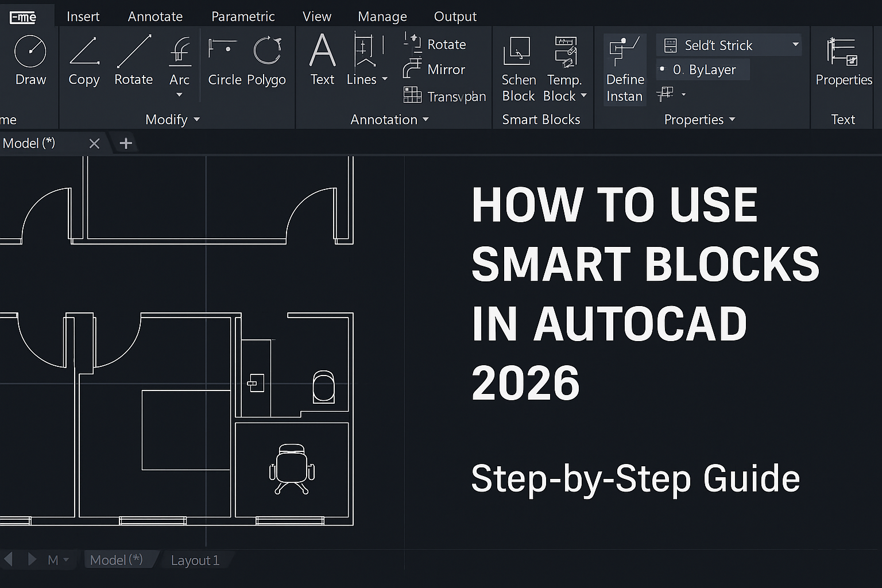The image size is (882, 588).
Task: Select the sink block in floor plan
Action: coord(256,383)
